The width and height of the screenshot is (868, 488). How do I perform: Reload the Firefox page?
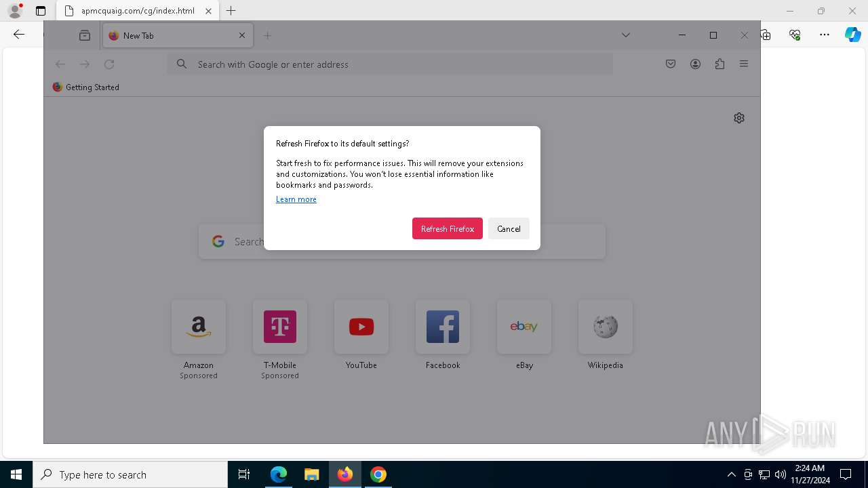pos(109,64)
